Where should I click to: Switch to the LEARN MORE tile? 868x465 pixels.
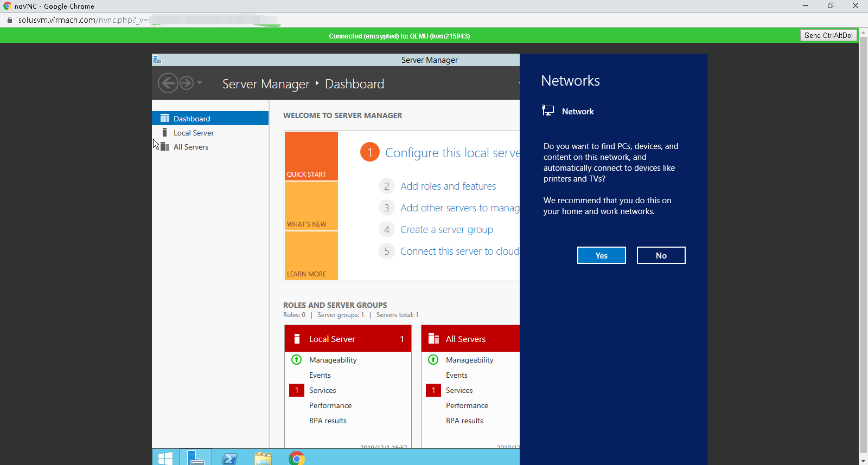pos(311,256)
